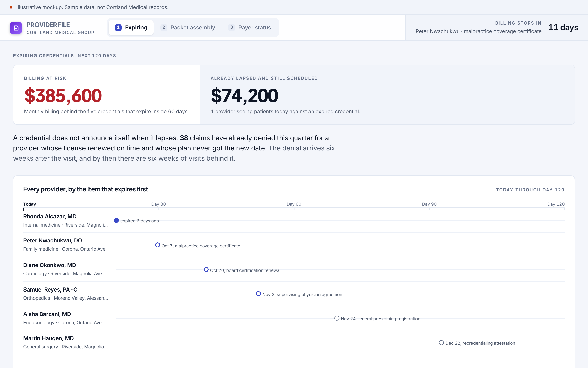Viewport: 588px width, 368px height.
Task: Click the PROVIDER FILE title
Action: pos(48,25)
